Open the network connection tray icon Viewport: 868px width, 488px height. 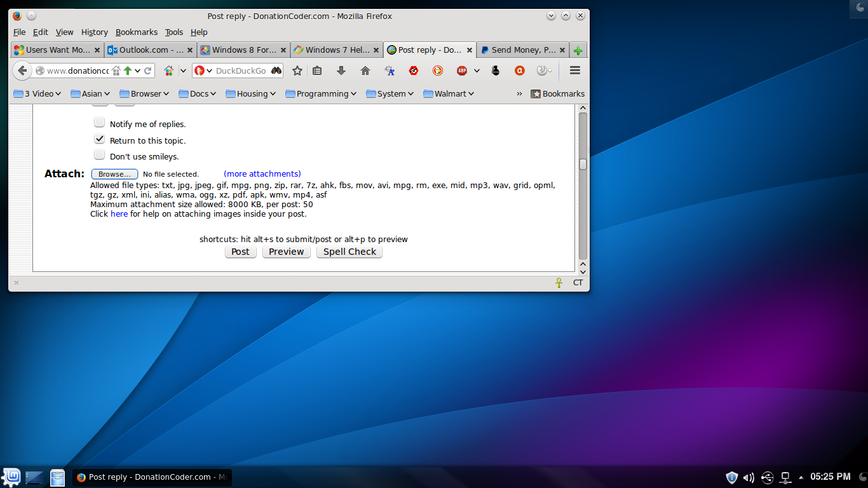click(785, 477)
